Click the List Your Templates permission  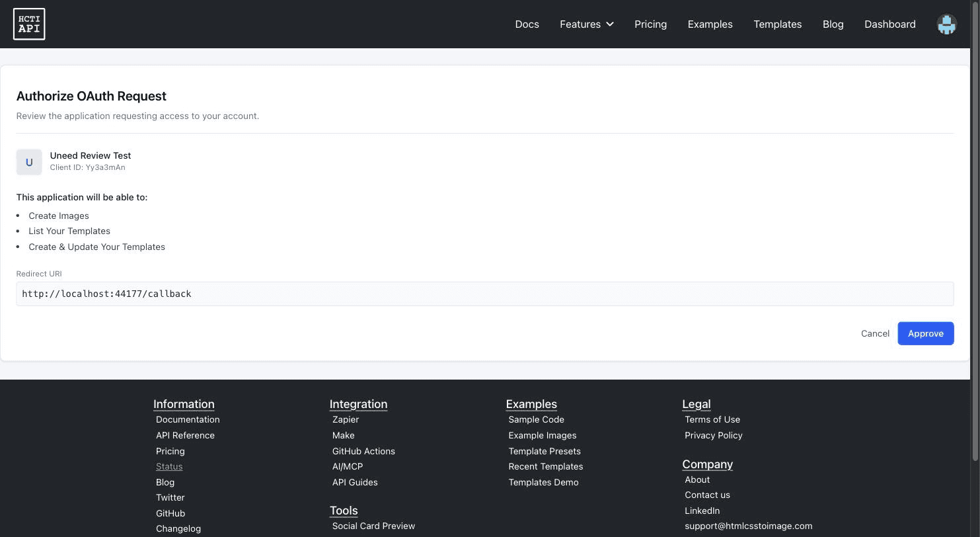(x=69, y=231)
